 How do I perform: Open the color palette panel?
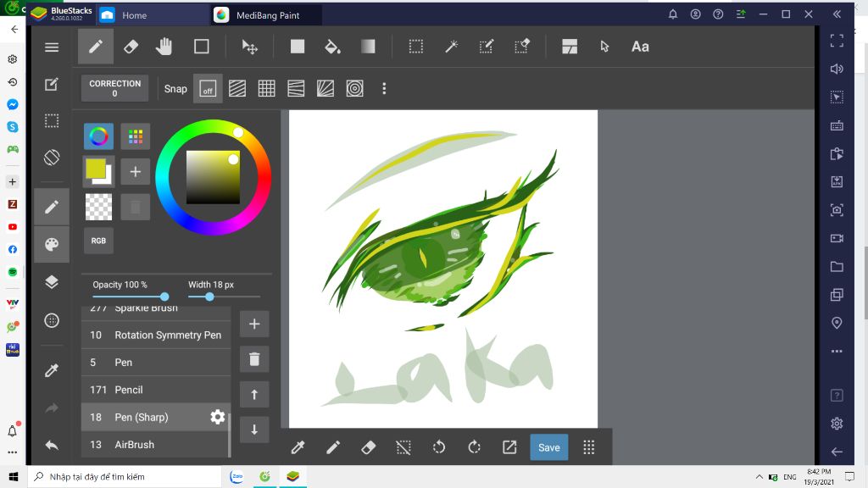pos(52,245)
